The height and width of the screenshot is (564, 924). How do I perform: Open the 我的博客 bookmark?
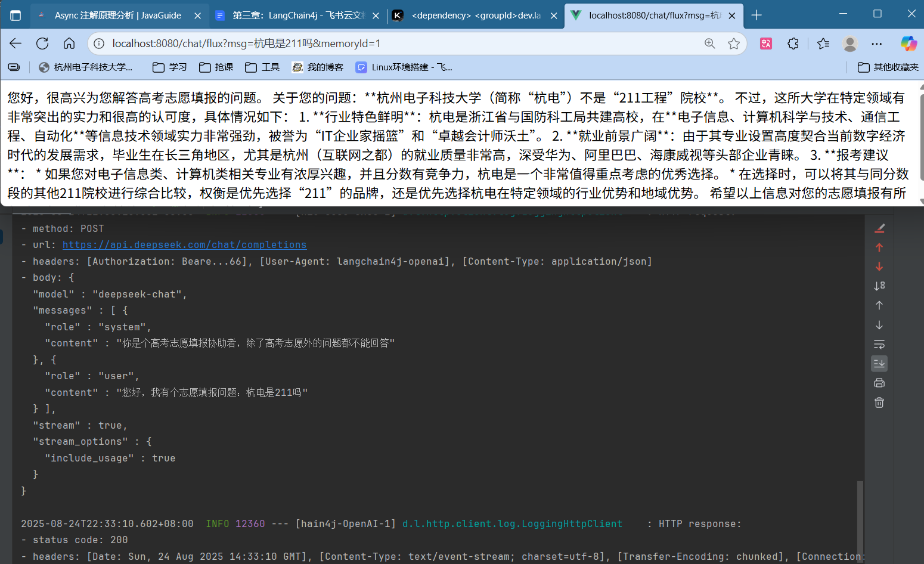point(318,67)
